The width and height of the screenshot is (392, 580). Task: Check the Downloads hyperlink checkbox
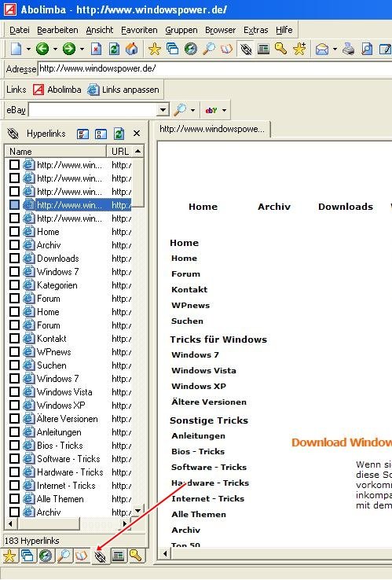coord(14,259)
